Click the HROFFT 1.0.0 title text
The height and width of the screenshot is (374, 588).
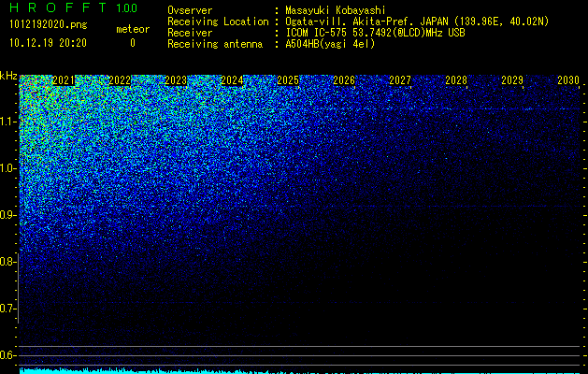73,7
